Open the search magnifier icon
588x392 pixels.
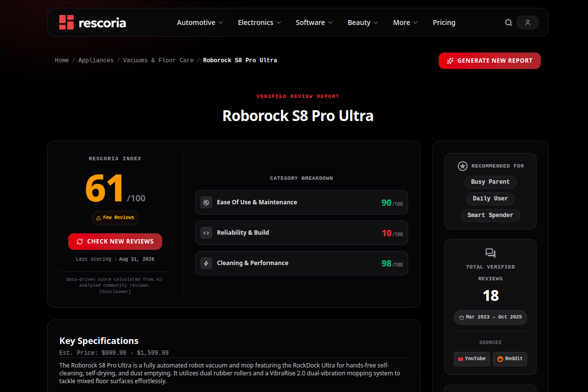(509, 23)
